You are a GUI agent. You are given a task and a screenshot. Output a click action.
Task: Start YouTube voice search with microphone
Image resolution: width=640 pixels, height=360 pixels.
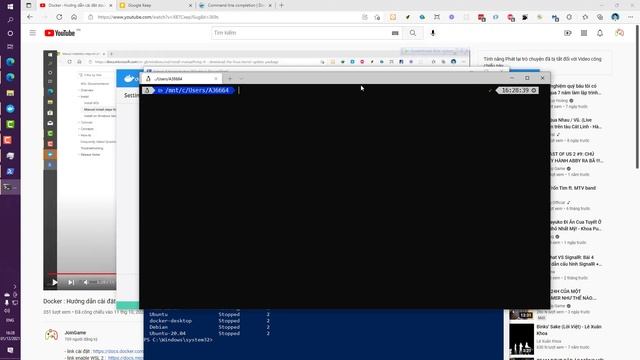pyautogui.click(x=433, y=33)
